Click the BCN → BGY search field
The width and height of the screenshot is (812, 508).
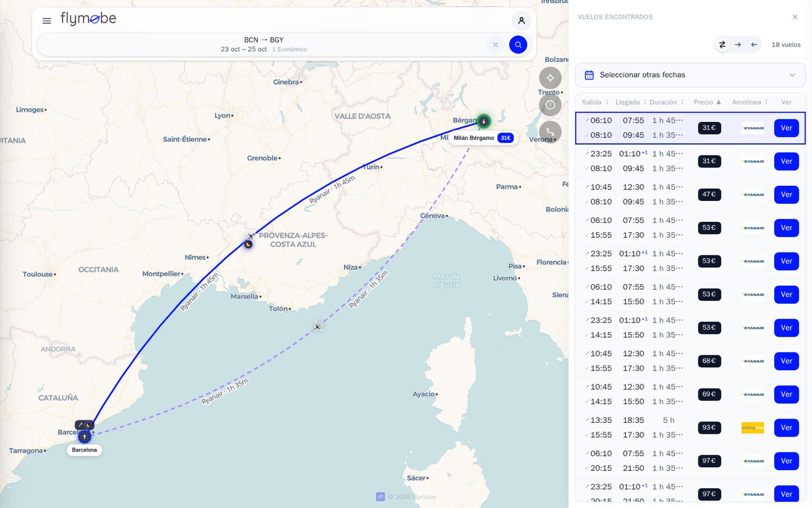(x=264, y=45)
